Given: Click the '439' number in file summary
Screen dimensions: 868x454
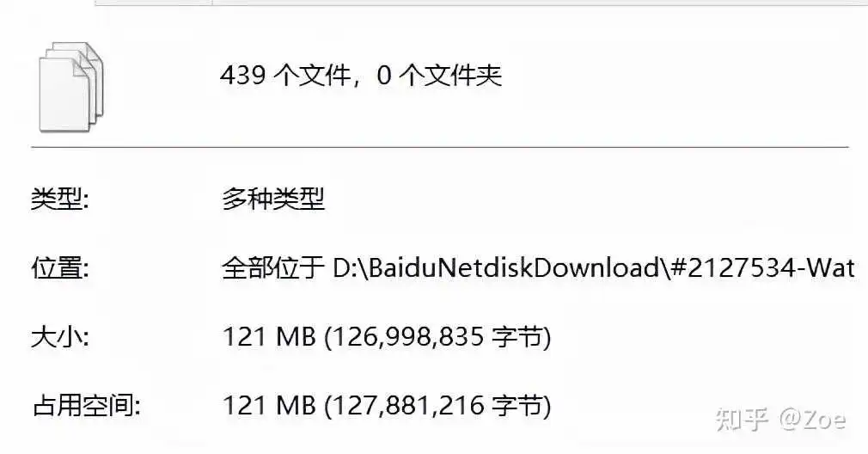Looking at the screenshot, I should click(242, 76).
